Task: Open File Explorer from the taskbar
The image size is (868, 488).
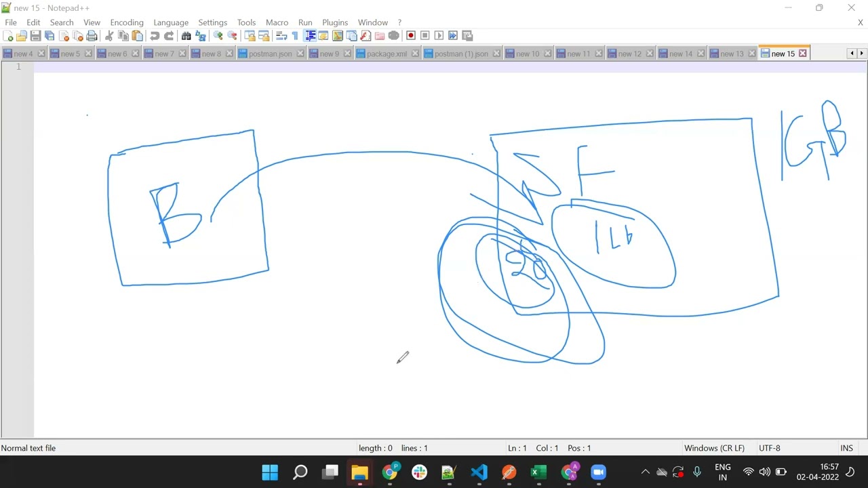Action: [359, 472]
